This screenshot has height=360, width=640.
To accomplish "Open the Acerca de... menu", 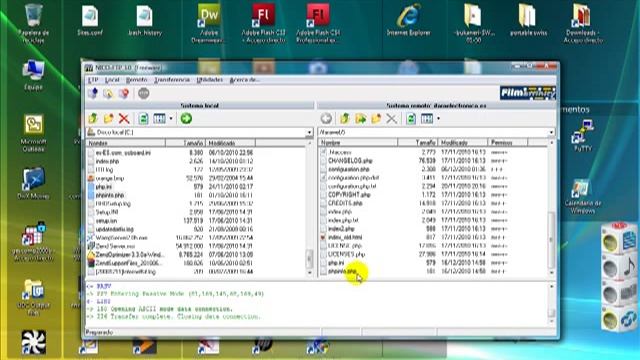I will coord(244,80).
